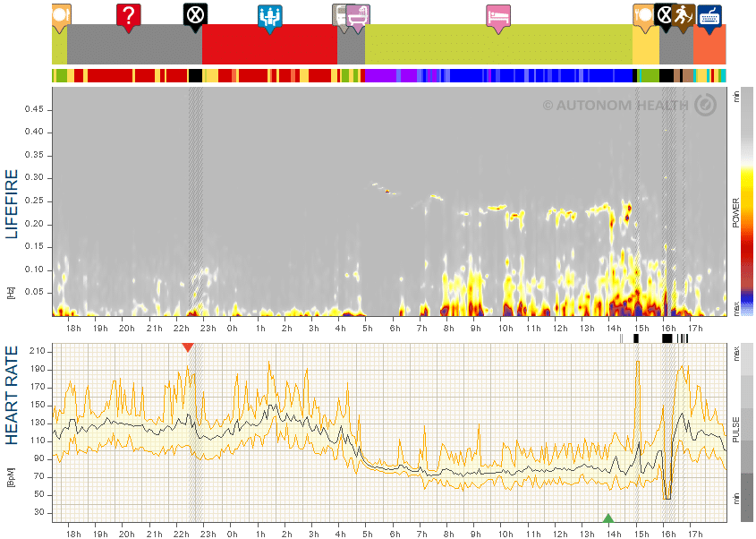Select the pink bathtub activity icon
This screenshot has width=756, height=539.
tap(358, 17)
